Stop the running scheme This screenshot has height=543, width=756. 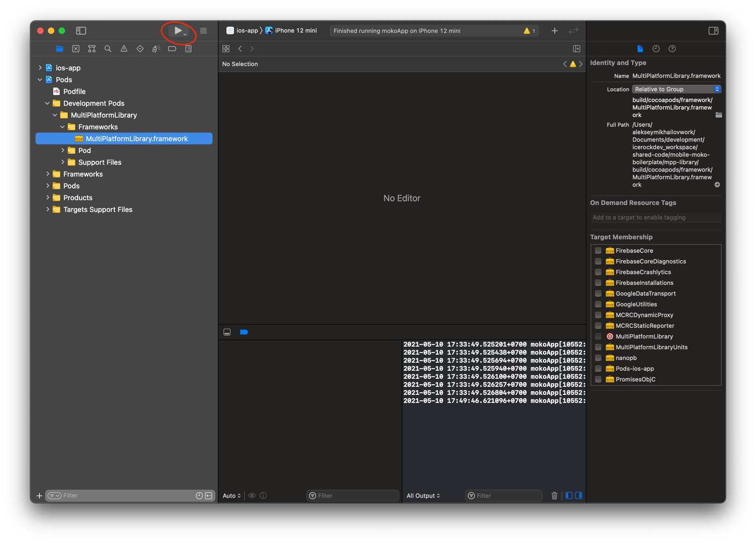click(203, 31)
